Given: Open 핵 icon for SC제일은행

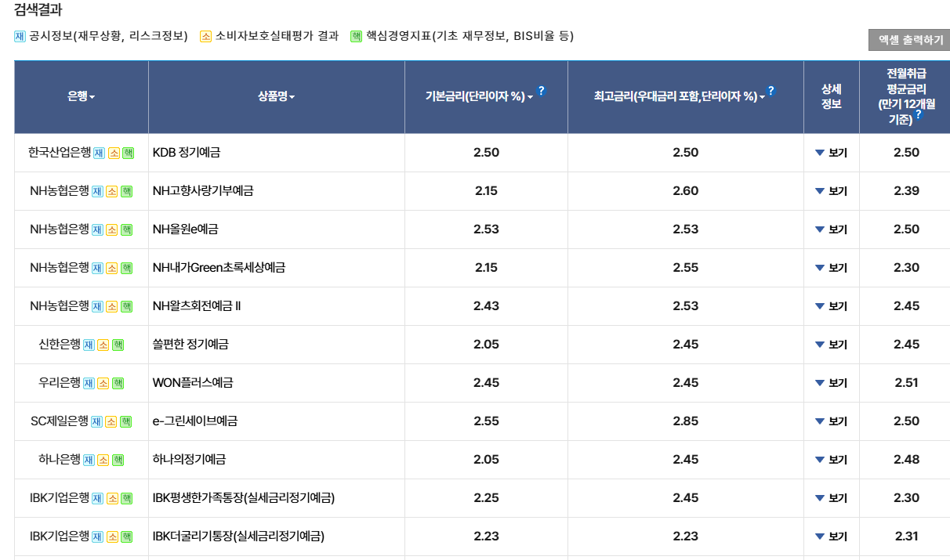Looking at the screenshot, I should [x=125, y=422].
